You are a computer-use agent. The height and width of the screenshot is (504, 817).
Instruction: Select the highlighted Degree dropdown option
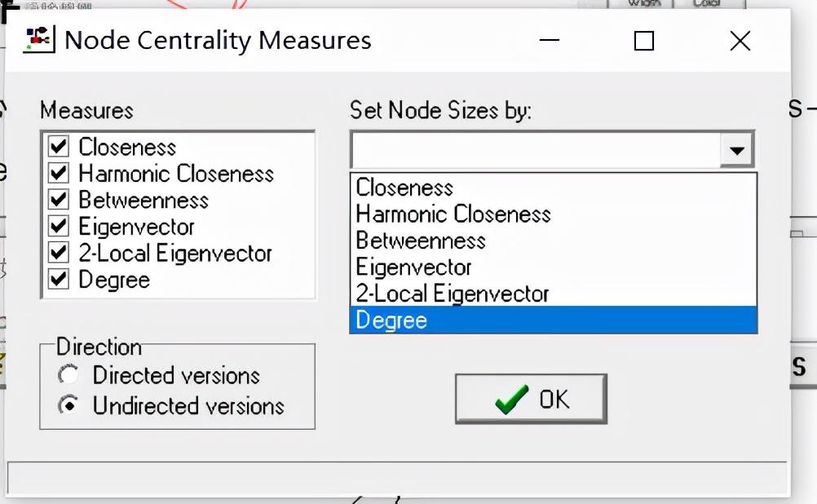coord(391,321)
